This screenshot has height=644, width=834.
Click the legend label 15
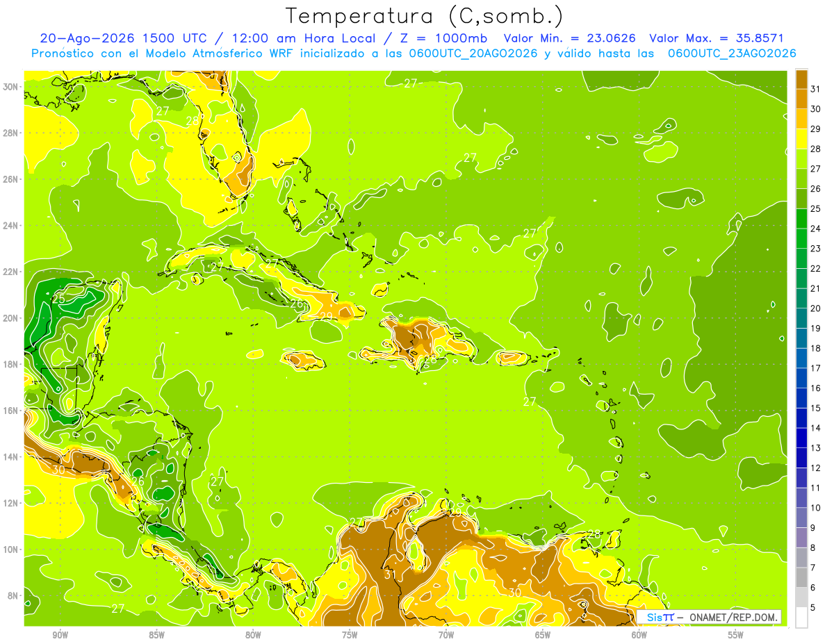pos(816,408)
